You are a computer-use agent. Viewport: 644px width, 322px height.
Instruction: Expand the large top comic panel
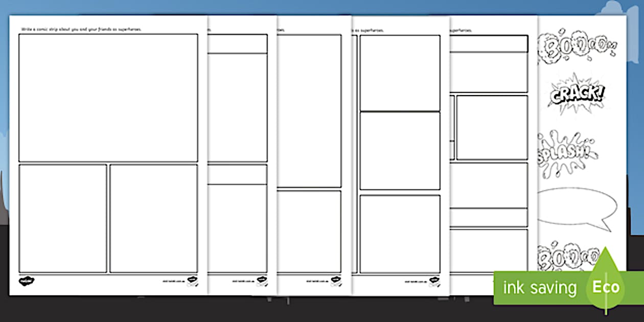point(107,97)
